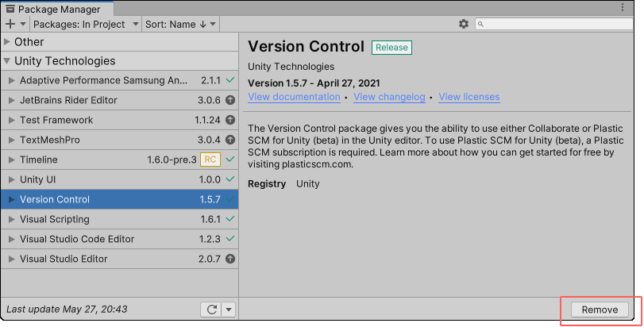
Task: Click the Remove button
Action: (x=600, y=310)
